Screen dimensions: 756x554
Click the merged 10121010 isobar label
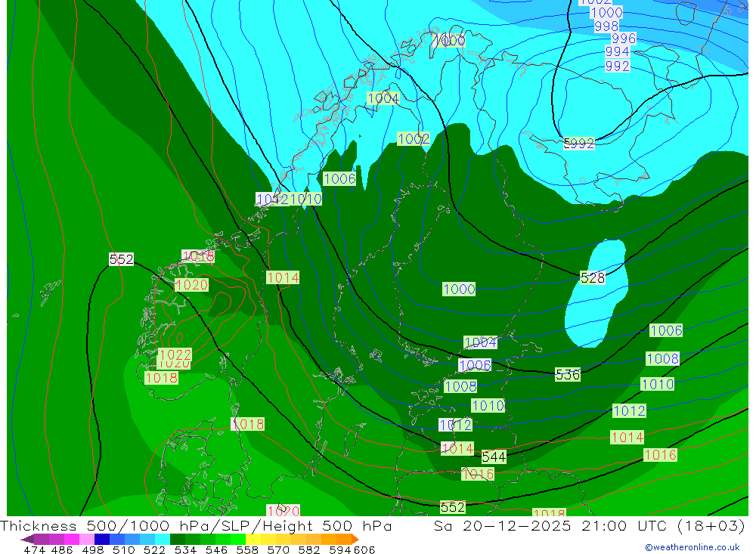pyautogui.click(x=289, y=199)
